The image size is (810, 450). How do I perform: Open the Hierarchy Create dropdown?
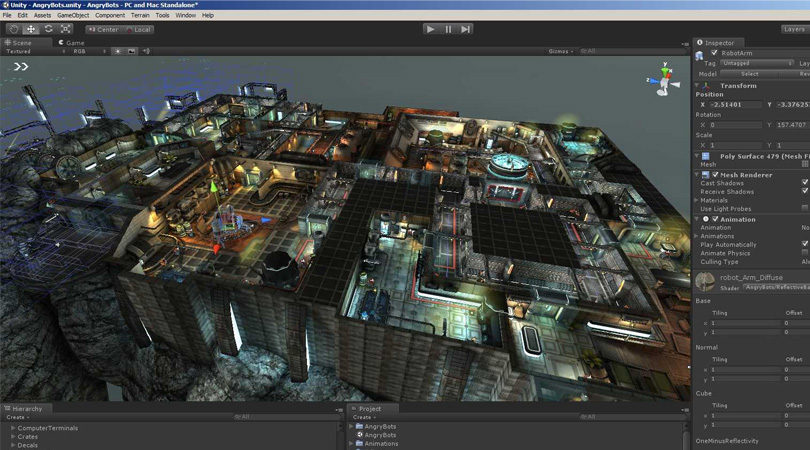(18, 417)
